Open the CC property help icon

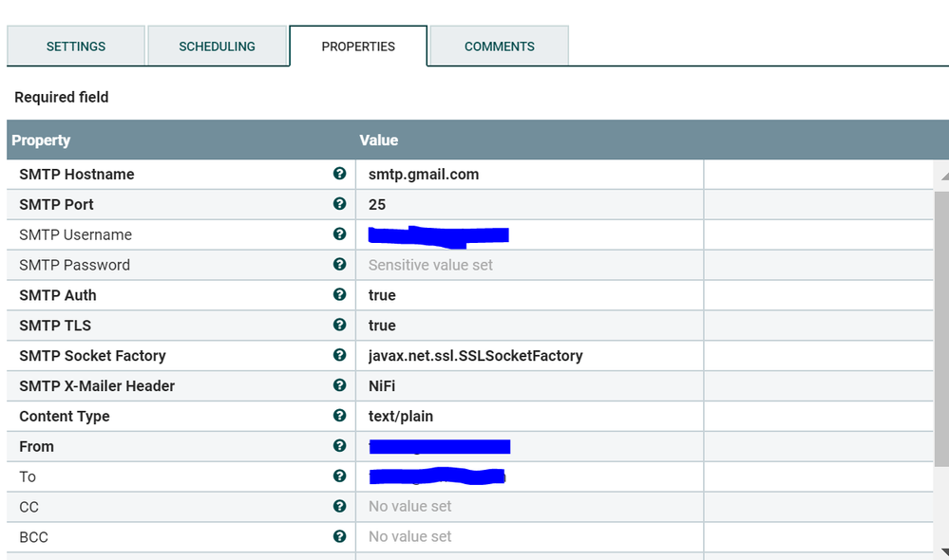339,506
